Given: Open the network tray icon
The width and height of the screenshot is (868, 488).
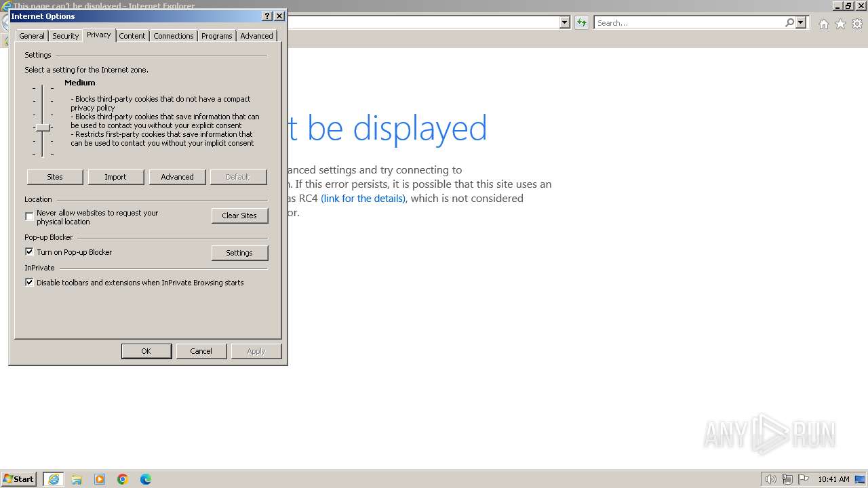Looking at the screenshot, I should pos(787,479).
